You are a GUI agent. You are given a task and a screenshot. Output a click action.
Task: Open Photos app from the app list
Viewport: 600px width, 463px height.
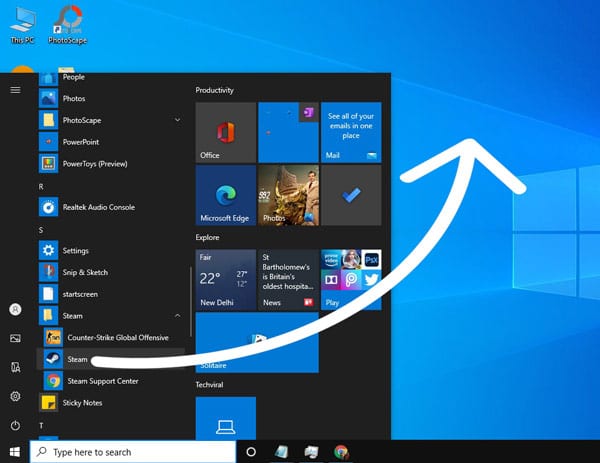111,98
